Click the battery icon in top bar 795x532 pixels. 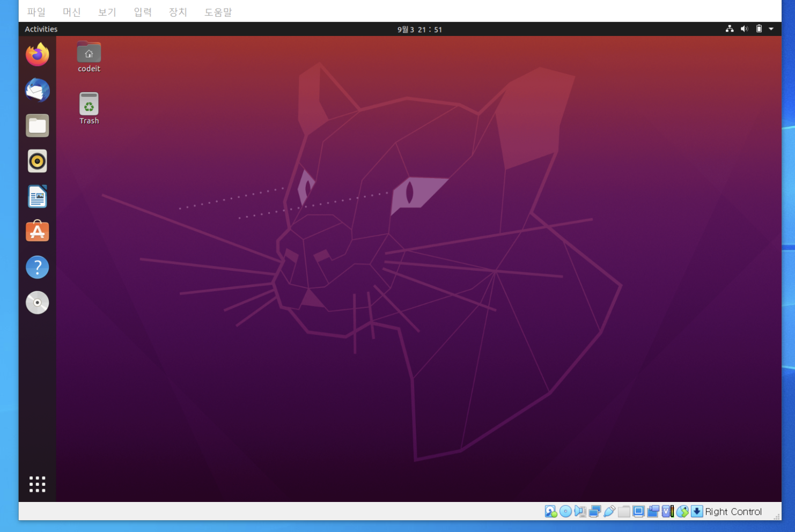[x=759, y=29]
